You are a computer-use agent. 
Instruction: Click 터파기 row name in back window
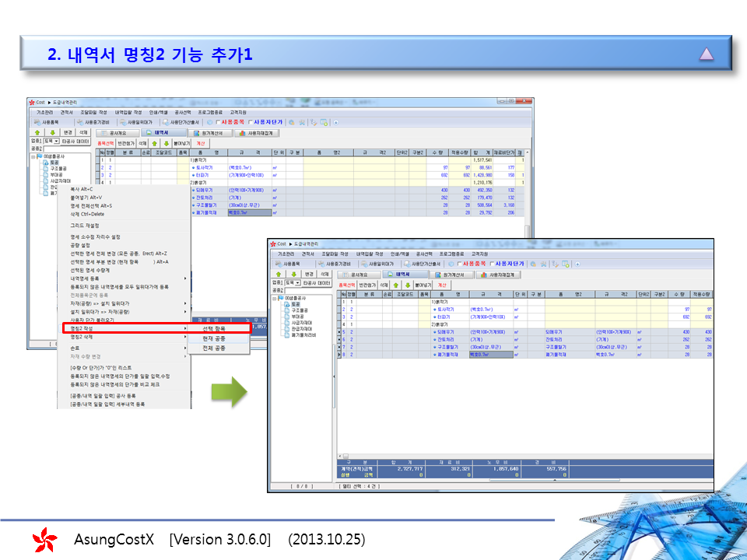202,175
